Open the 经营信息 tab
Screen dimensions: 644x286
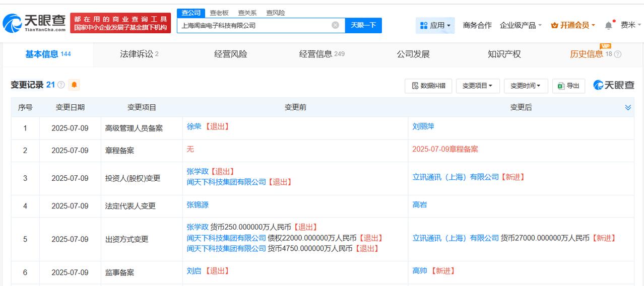(x=321, y=54)
